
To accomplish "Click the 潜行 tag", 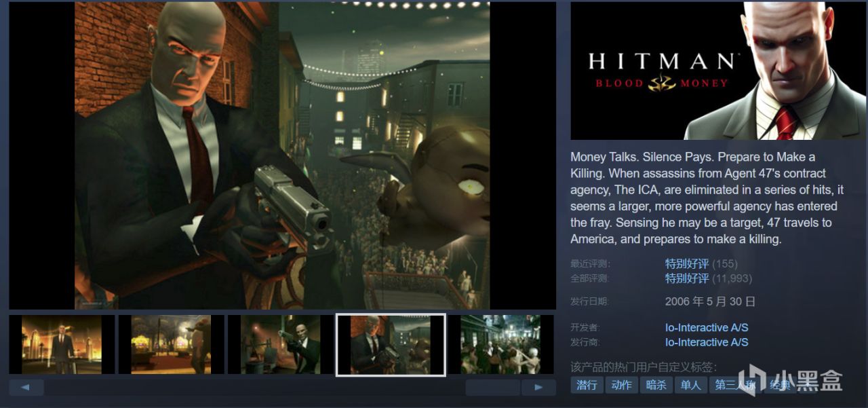I will click(x=587, y=385).
